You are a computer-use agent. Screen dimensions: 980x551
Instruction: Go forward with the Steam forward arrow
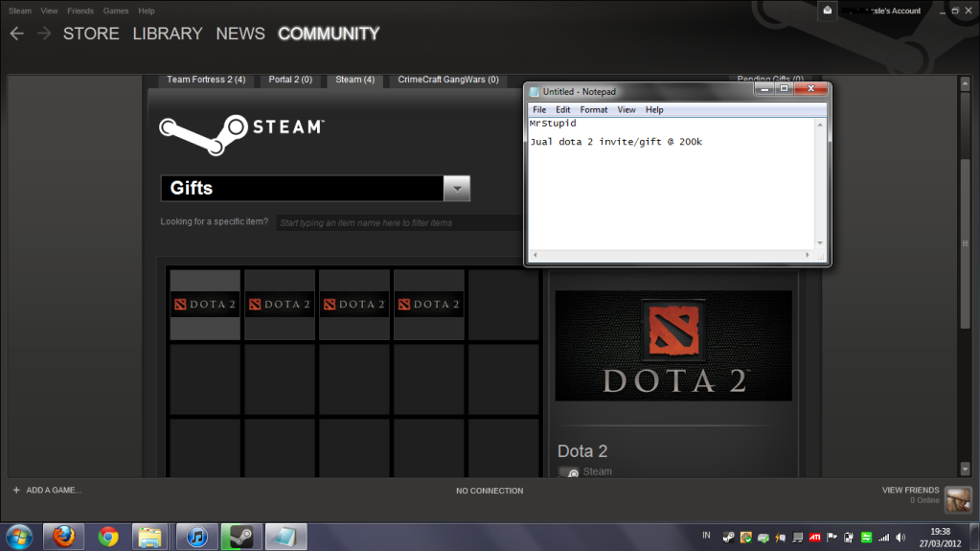pyautogui.click(x=44, y=34)
